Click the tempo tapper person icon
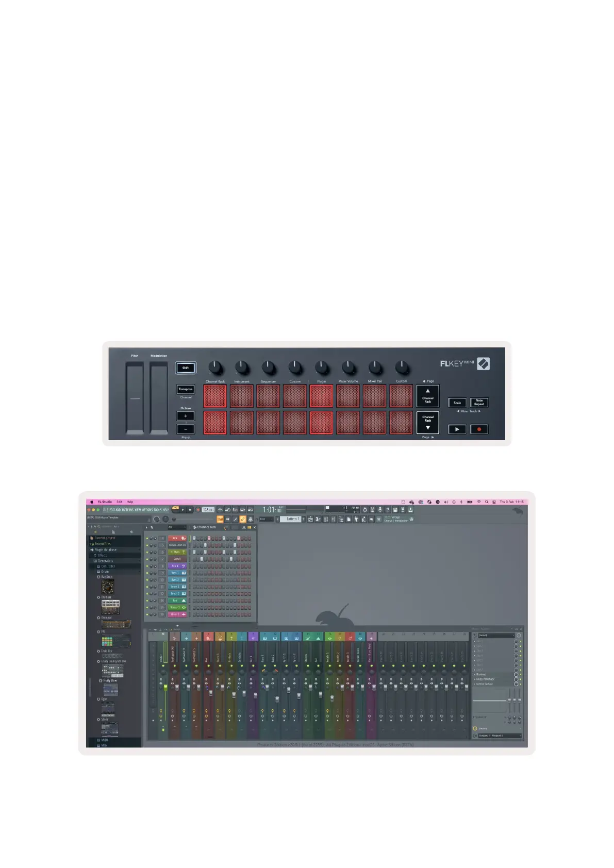This screenshot has height=868, width=614. tap(363, 519)
